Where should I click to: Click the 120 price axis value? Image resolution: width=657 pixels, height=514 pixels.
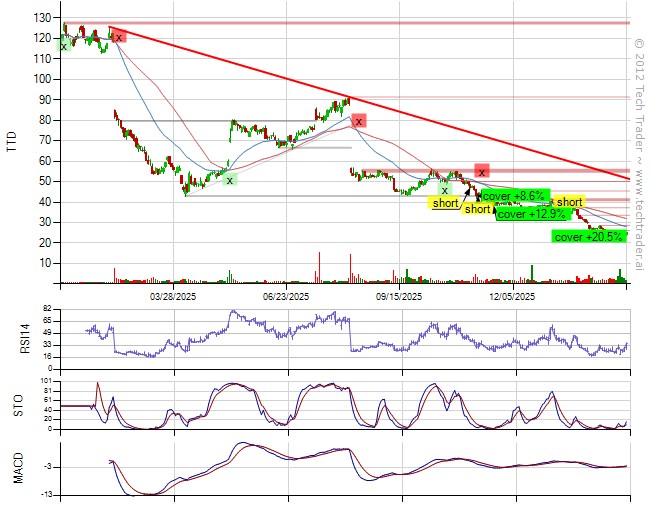42,38
